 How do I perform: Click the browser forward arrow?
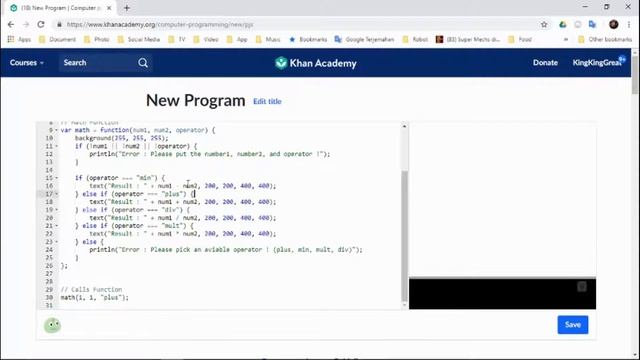coord(26,24)
